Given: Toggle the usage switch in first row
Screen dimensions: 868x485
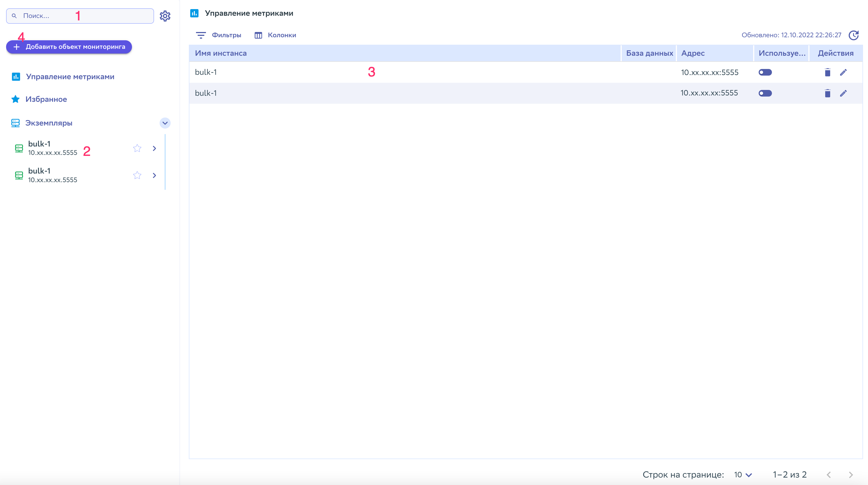Looking at the screenshot, I should click(765, 72).
